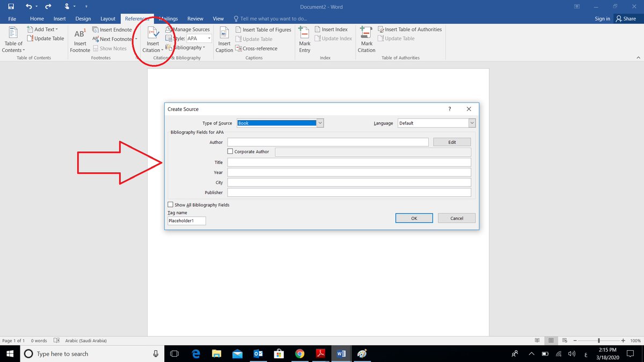Click Mark Entry for index
The width and height of the screenshot is (644, 362).
(305, 39)
